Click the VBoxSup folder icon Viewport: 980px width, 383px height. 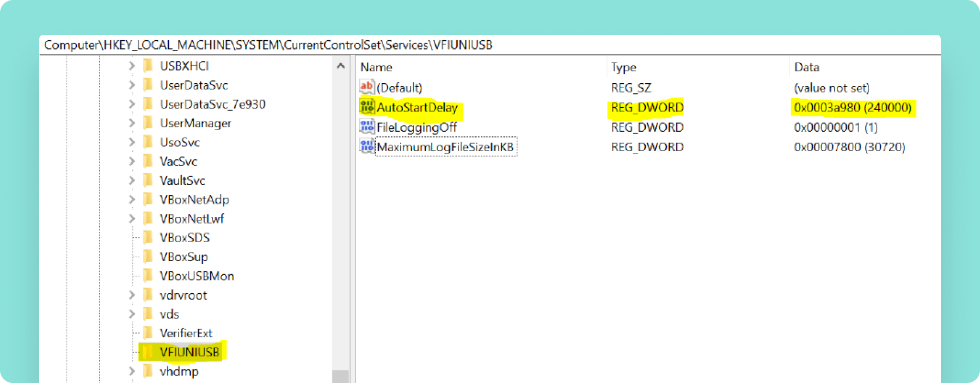click(148, 256)
